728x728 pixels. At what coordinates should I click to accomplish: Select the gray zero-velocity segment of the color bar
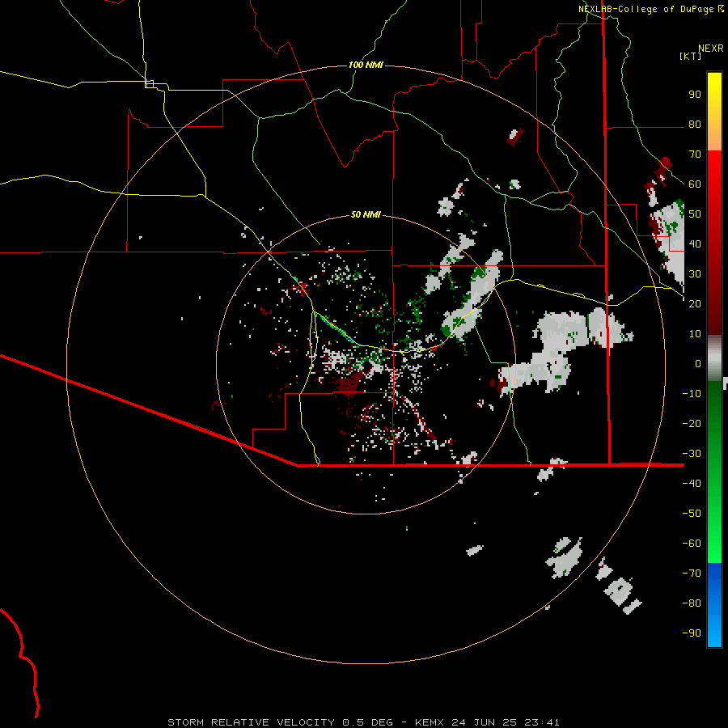pyautogui.click(x=714, y=358)
